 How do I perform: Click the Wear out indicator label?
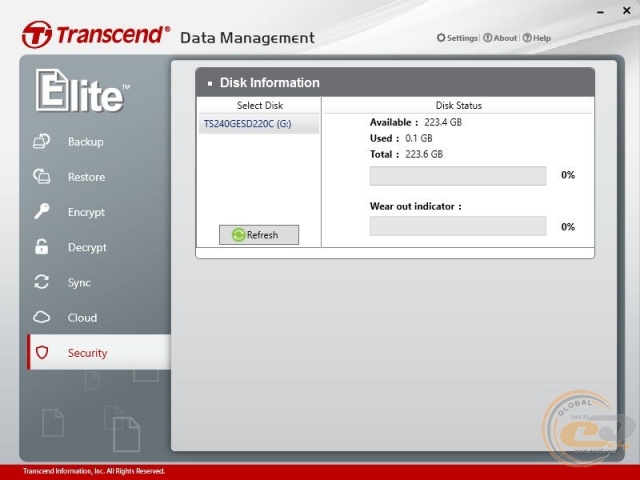click(x=416, y=206)
